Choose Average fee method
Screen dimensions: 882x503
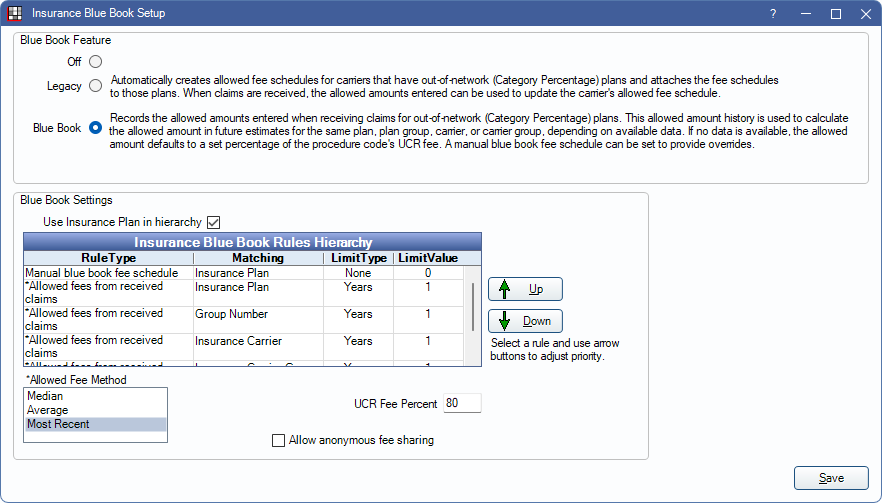coord(95,410)
